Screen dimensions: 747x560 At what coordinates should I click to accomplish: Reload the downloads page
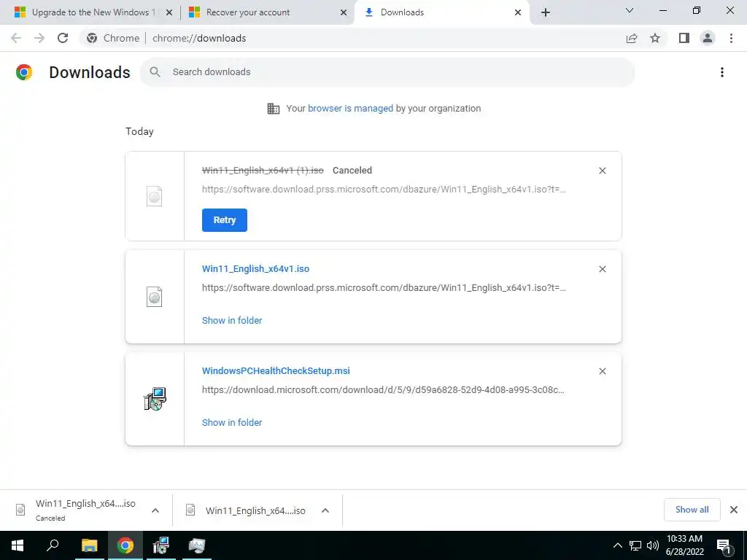coord(63,38)
